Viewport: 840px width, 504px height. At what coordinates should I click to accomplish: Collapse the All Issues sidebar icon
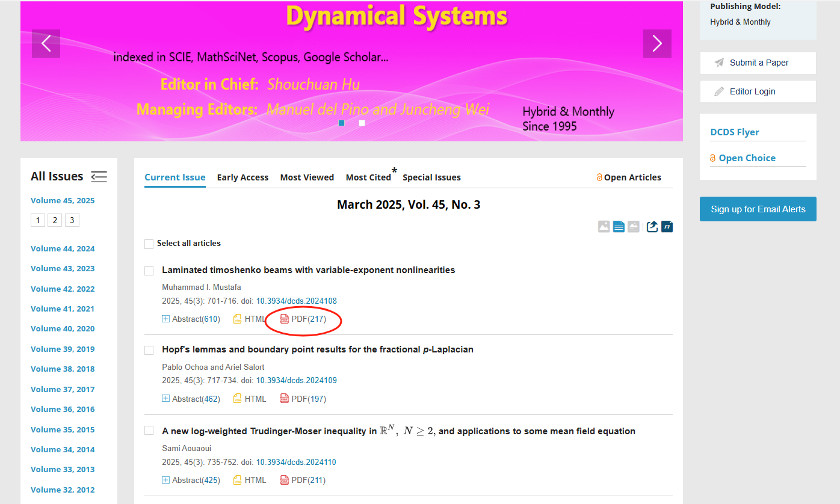(99, 177)
